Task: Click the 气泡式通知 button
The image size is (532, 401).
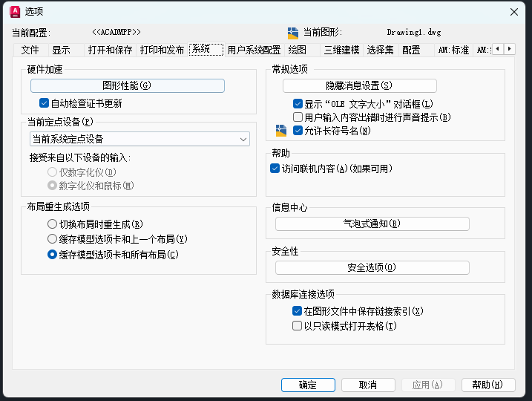Action: click(372, 224)
